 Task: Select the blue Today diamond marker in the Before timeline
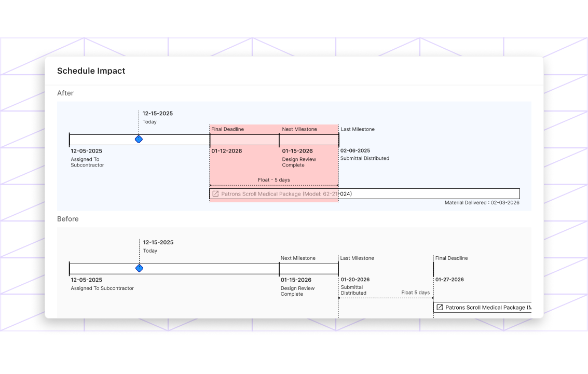point(139,268)
